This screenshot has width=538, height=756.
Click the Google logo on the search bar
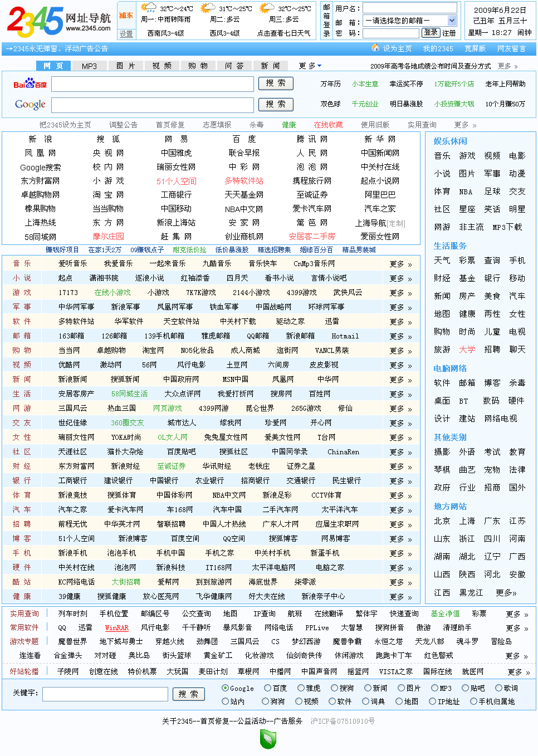coord(29,105)
